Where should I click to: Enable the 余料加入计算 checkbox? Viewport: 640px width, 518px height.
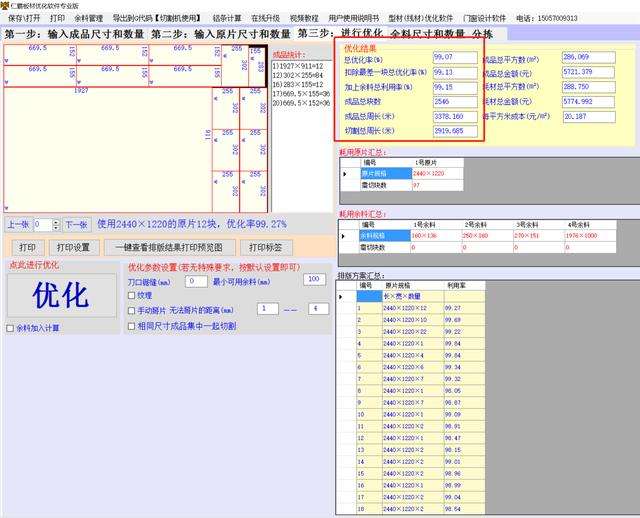pyautogui.click(x=10, y=328)
